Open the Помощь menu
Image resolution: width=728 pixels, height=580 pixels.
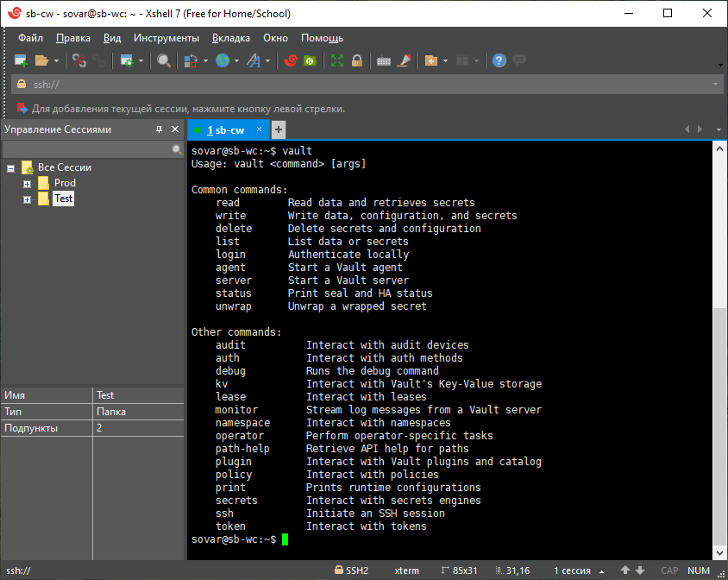pos(323,38)
